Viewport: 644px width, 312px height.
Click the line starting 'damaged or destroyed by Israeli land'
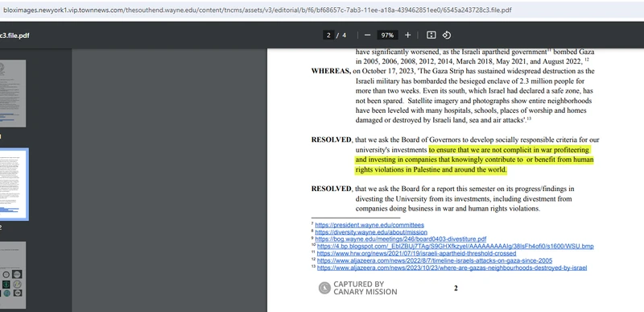(x=444, y=120)
